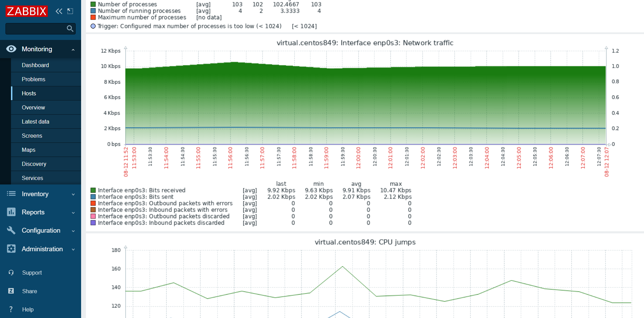
Task: Click inside the search field
Action: point(38,29)
